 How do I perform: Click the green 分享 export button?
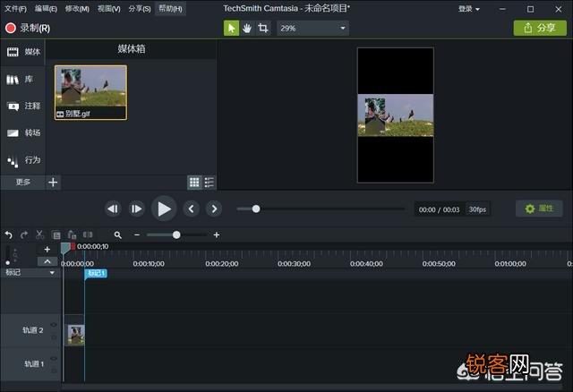tap(540, 28)
